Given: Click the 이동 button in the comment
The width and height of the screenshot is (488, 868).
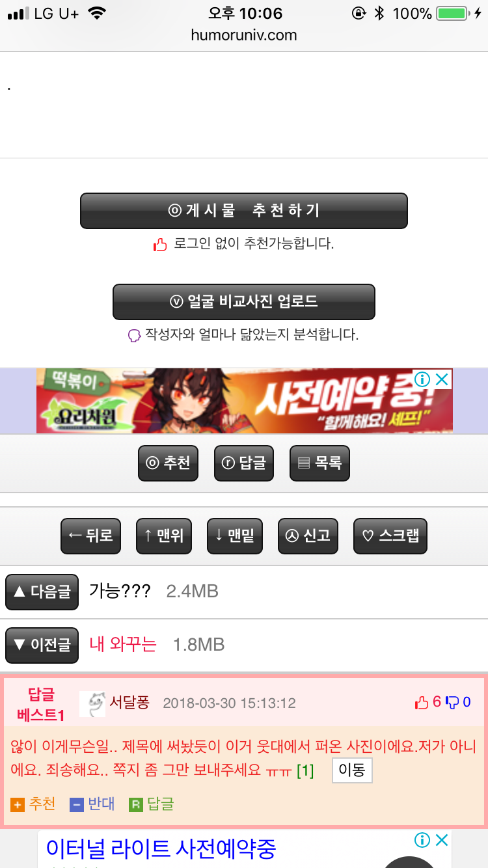Looking at the screenshot, I should pyautogui.click(x=352, y=771).
